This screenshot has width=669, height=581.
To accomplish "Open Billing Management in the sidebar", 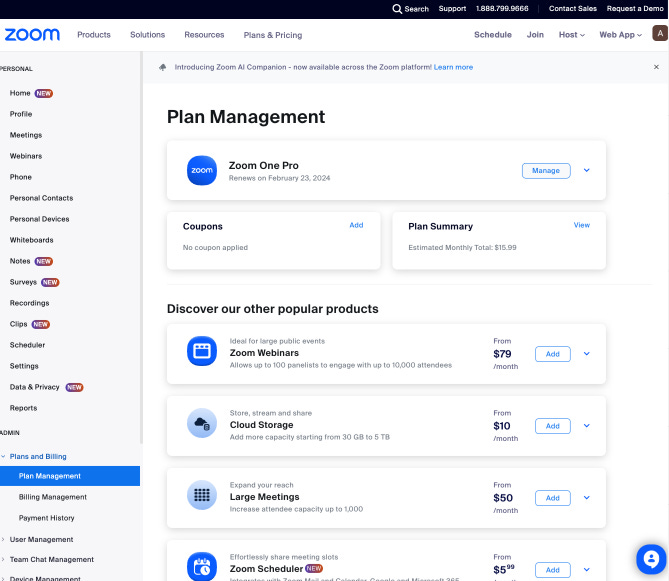I will [53, 497].
